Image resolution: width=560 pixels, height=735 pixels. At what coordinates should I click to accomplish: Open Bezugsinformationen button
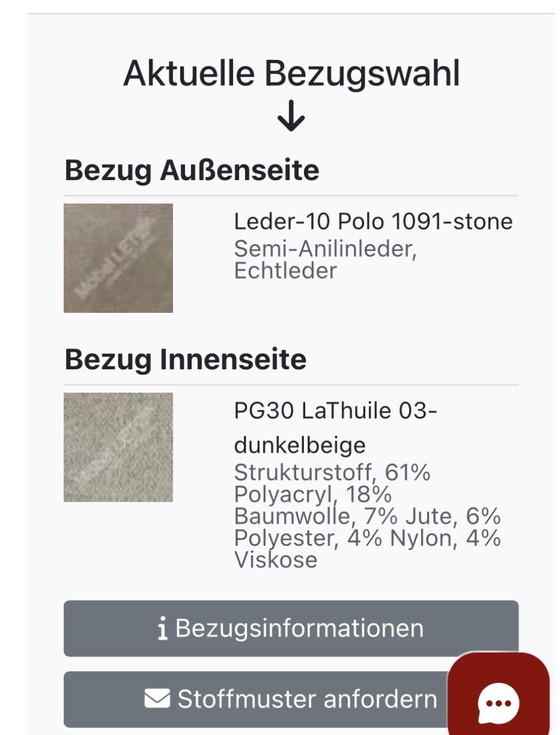pos(291,629)
